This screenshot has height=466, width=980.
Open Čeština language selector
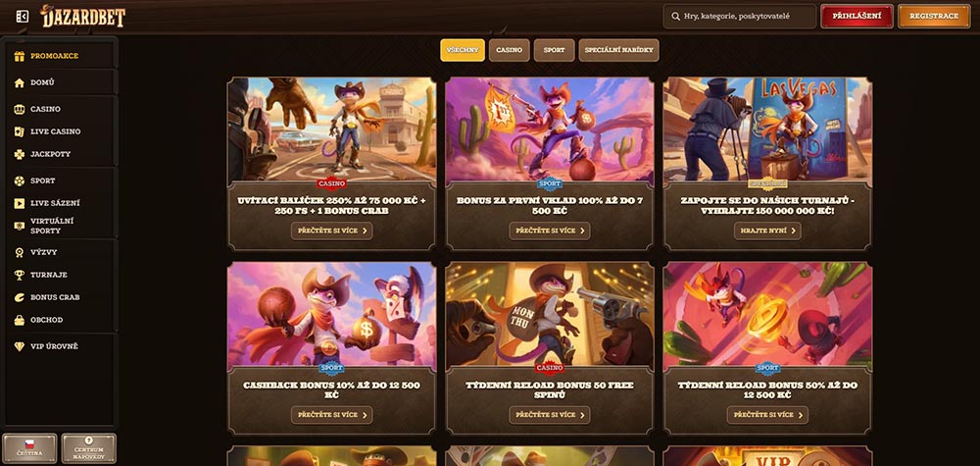coord(29,448)
